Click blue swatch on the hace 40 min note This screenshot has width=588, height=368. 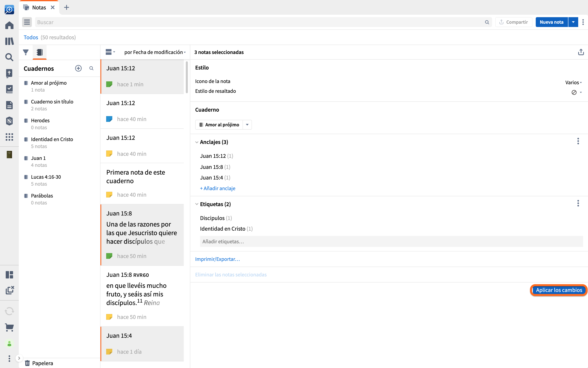click(109, 119)
